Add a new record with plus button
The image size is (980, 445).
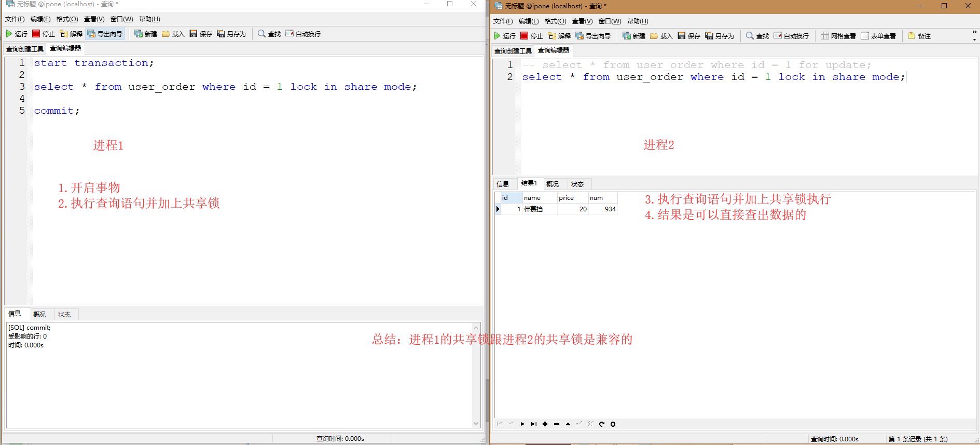coord(545,424)
